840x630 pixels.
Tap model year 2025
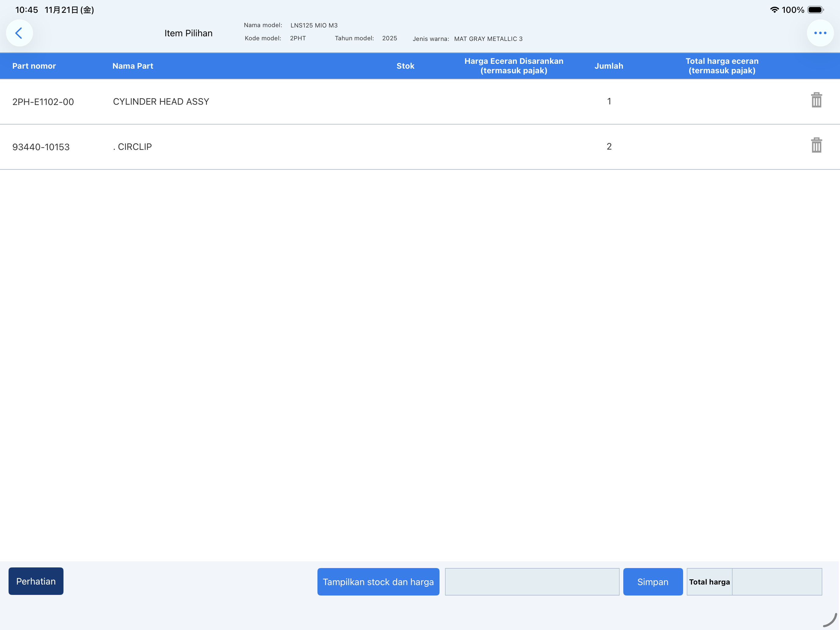[x=389, y=38]
